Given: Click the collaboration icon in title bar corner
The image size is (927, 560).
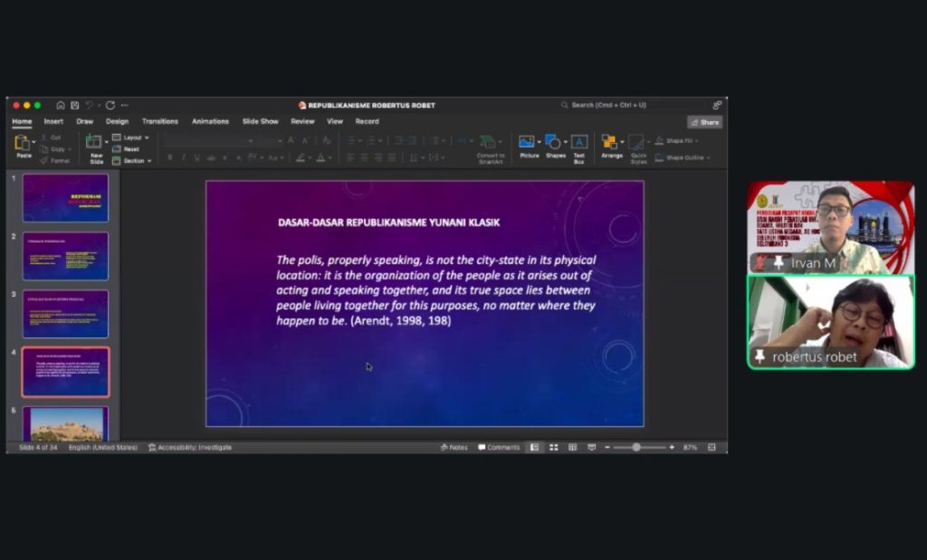Looking at the screenshot, I should [x=717, y=105].
